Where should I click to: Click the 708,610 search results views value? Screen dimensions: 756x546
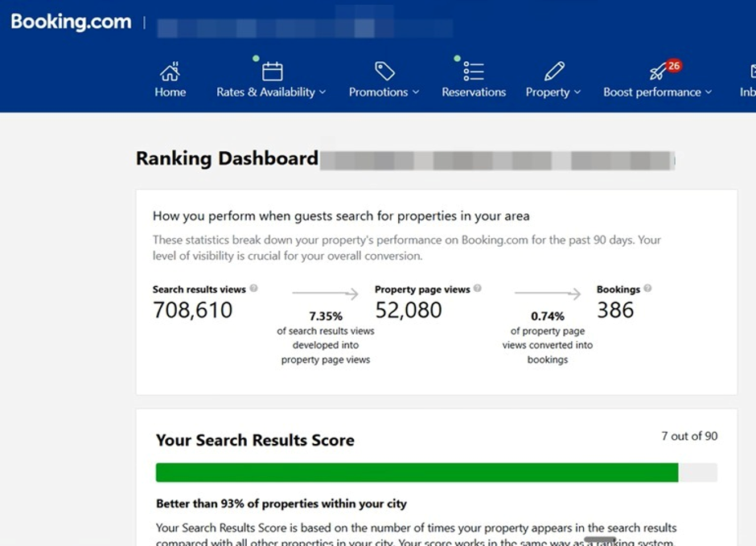click(x=193, y=310)
